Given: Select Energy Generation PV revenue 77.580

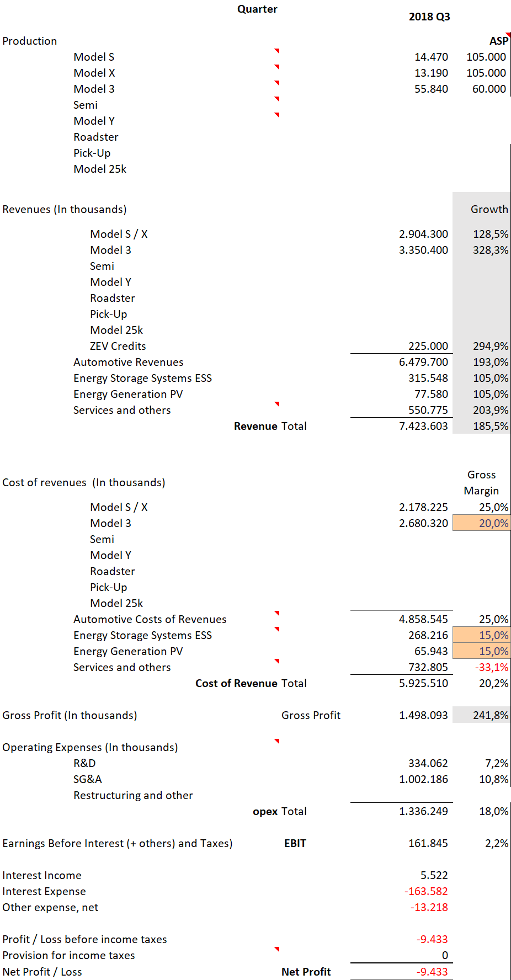Looking at the screenshot, I should point(431,394).
